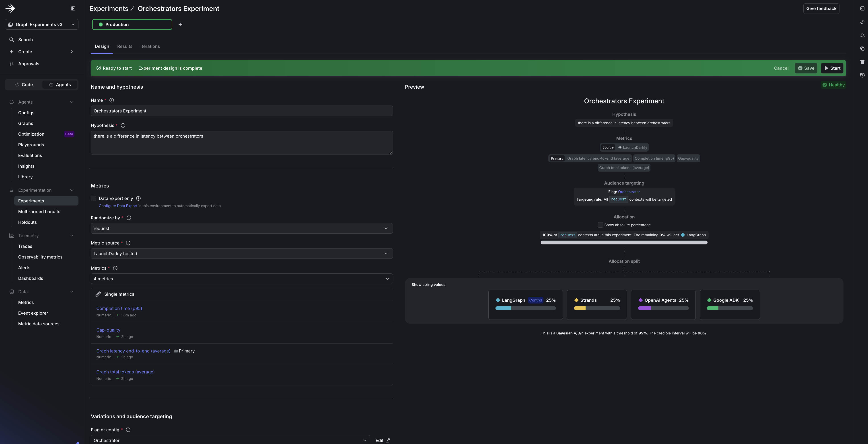Click the Orchestrator flag link in preview
868x444 pixels.
[629, 192]
